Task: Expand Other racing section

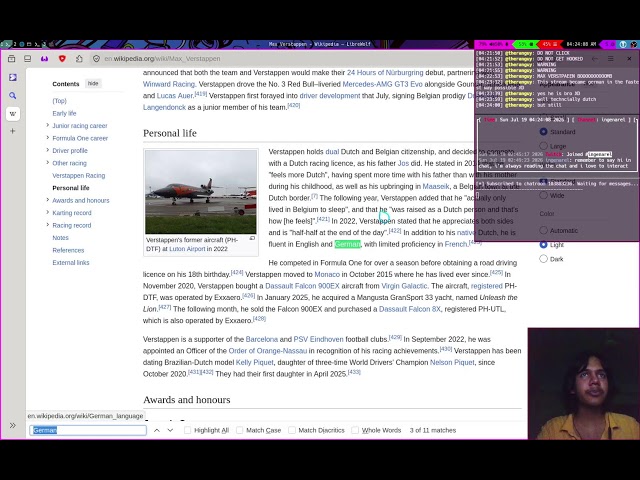Action: tap(47, 163)
